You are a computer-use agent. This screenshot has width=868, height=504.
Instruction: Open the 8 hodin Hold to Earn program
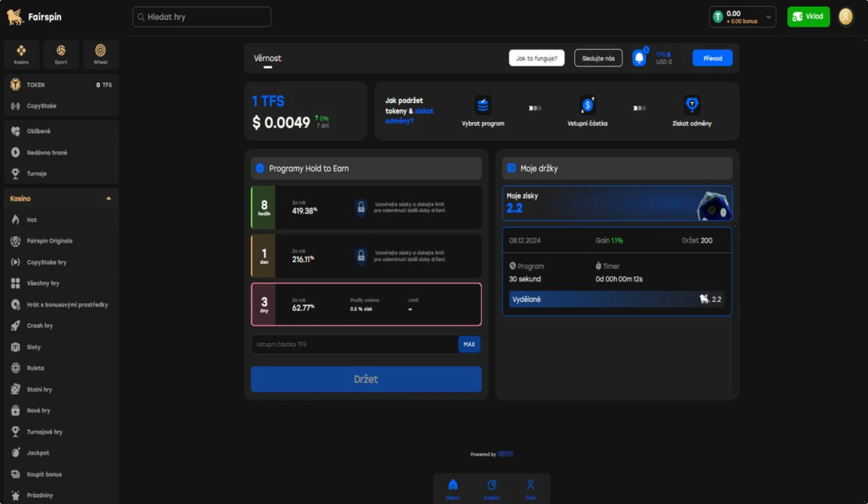pos(366,207)
